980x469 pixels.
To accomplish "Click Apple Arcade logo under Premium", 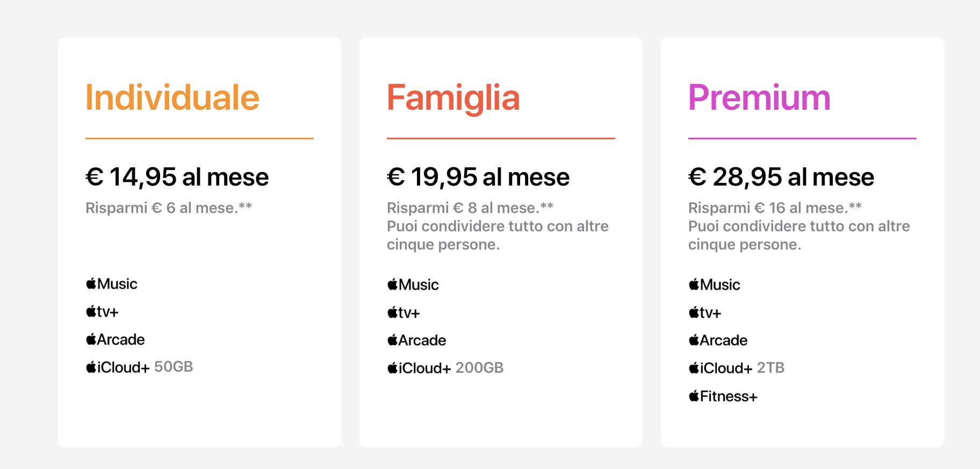I will pyautogui.click(x=718, y=340).
